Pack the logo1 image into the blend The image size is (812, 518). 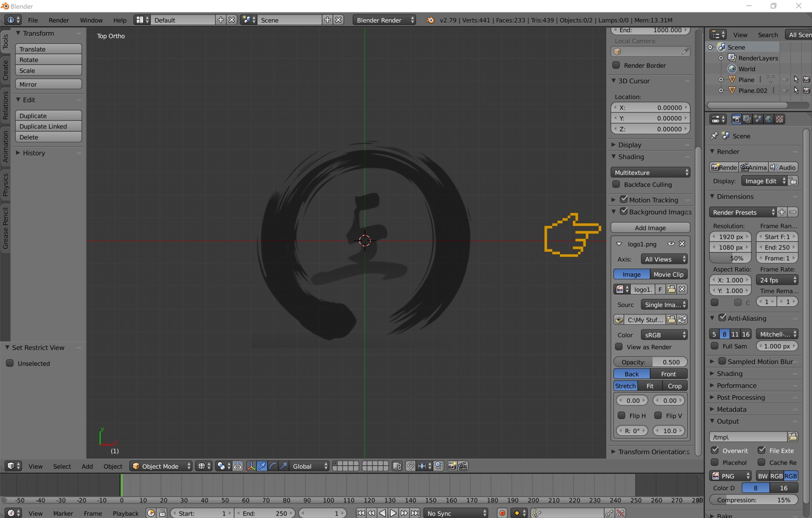point(619,320)
